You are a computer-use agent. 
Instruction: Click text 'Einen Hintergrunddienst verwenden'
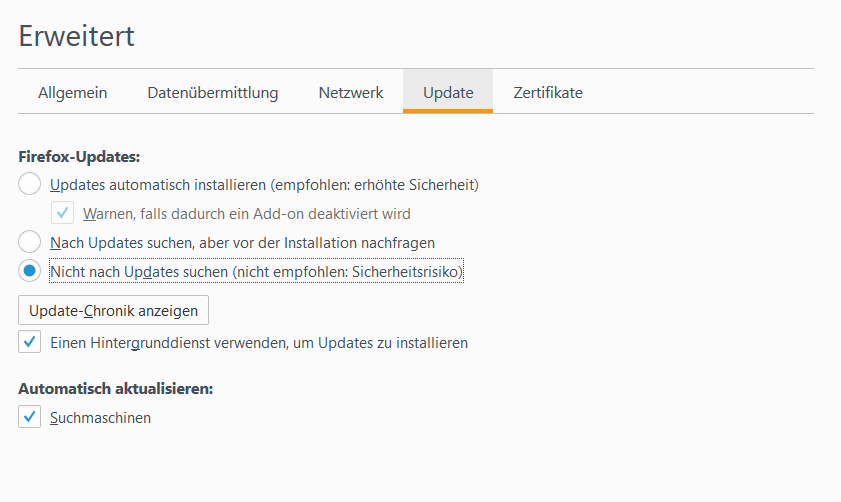point(168,343)
